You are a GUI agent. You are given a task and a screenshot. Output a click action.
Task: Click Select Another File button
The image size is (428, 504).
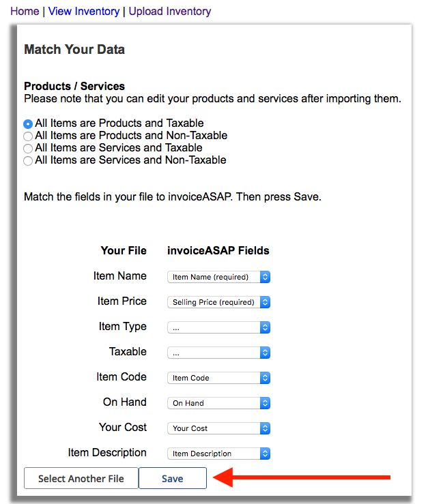(81, 479)
